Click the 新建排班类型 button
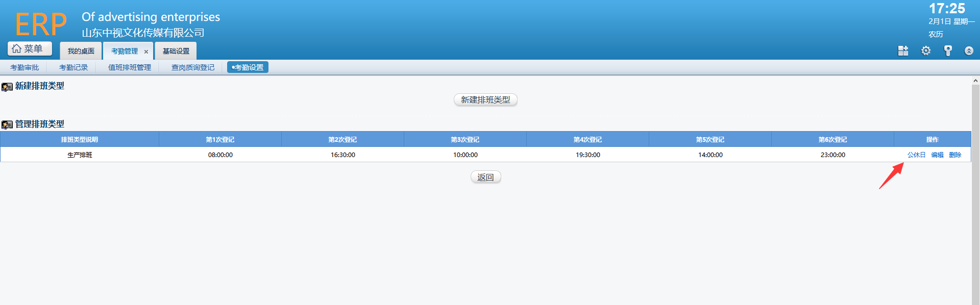The width and height of the screenshot is (980, 305). (485, 100)
